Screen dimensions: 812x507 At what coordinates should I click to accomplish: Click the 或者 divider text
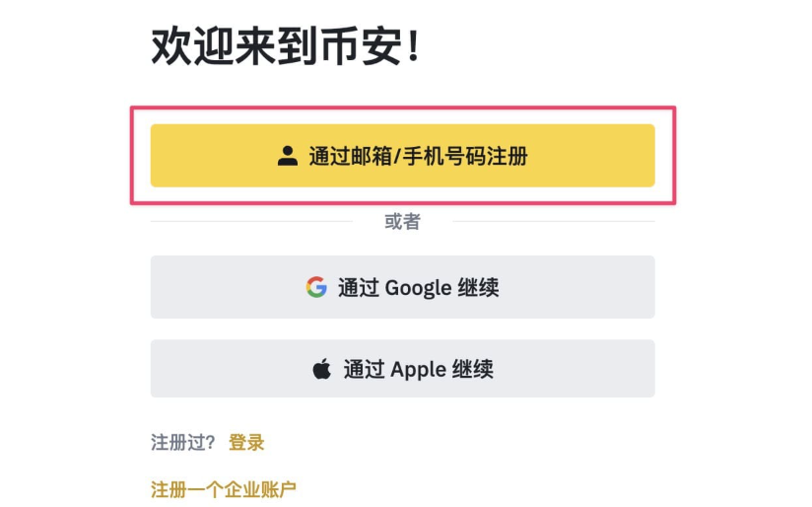[402, 222]
